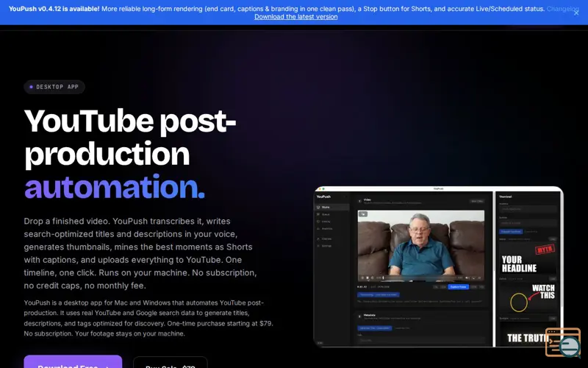
Task: Click the YouPush logo in the app sidebar
Action: (x=323, y=197)
